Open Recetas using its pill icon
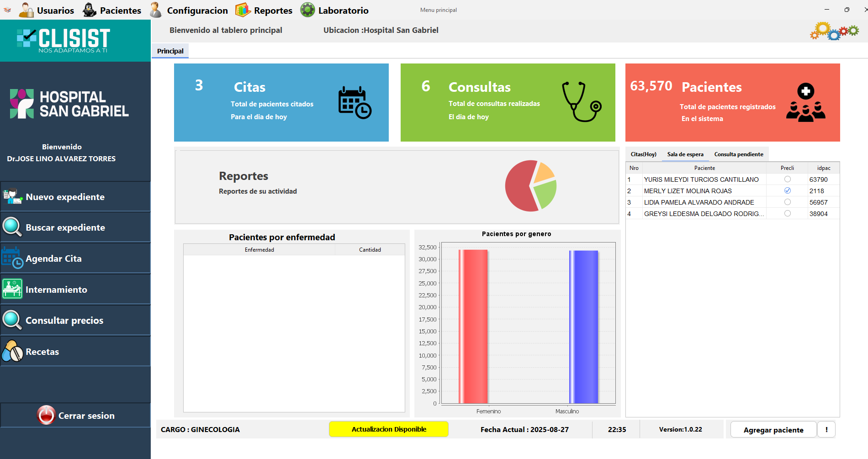Viewport: 868px width, 459px height. [x=12, y=351]
